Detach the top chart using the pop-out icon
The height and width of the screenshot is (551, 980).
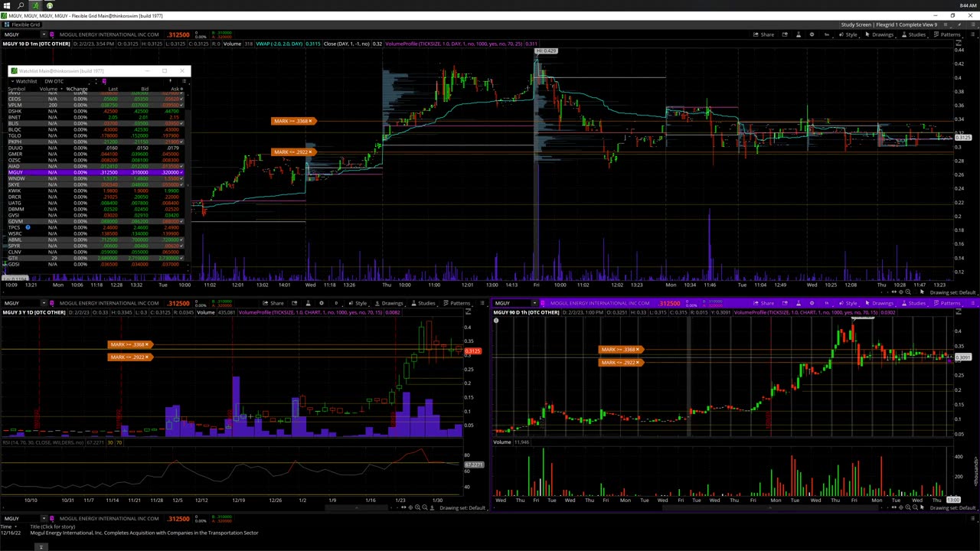point(785,34)
